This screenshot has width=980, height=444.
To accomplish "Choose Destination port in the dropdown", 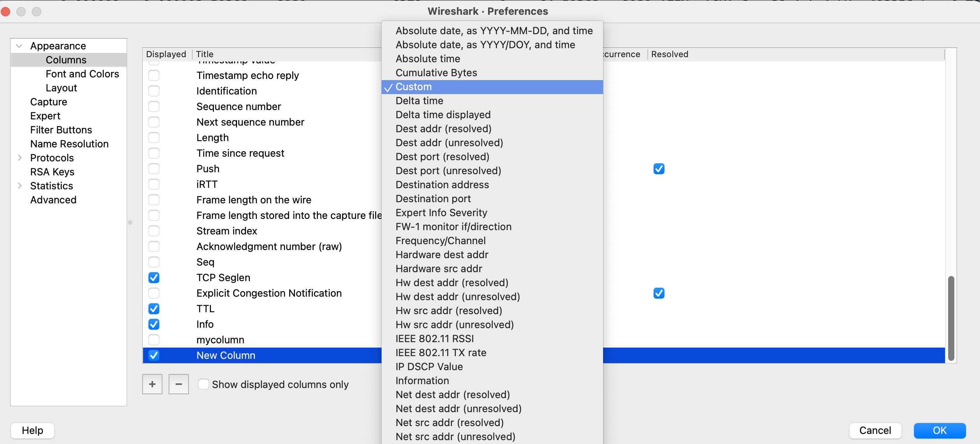I will 433,199.
